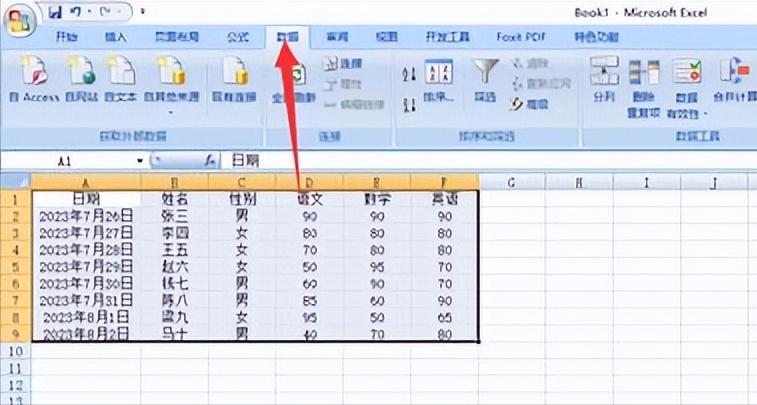The height and width of the screenshot is (405, 757).
Task: Click cell with date 2023年7月26日
Action: [86, 216]
